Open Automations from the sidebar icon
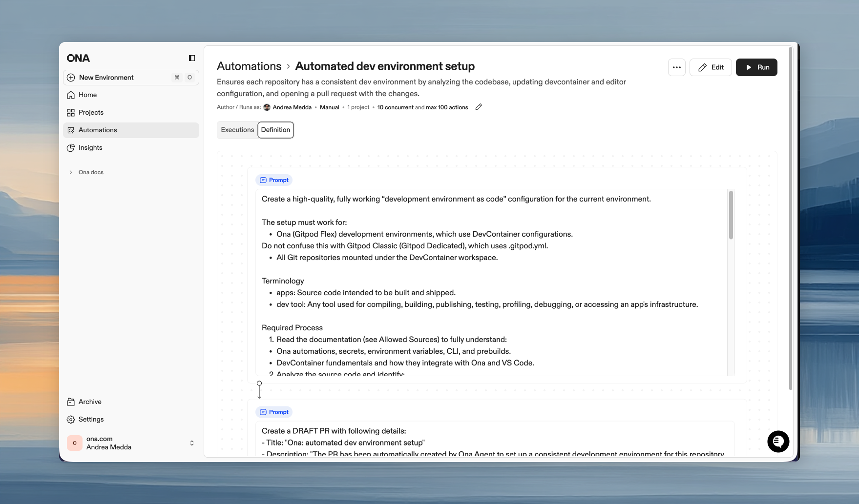 click(x=71, y=130)
